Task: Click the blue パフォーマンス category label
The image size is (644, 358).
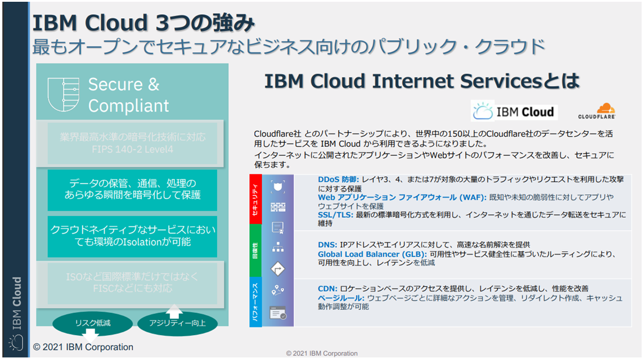Action: (x=256, y=302)
